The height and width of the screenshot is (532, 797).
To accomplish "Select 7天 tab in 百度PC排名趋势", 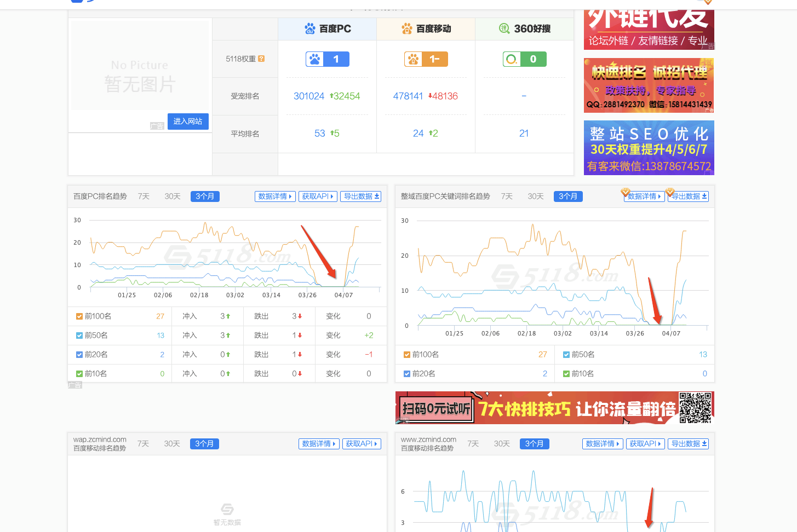I will pyautogui.click(x=144, y=196).
